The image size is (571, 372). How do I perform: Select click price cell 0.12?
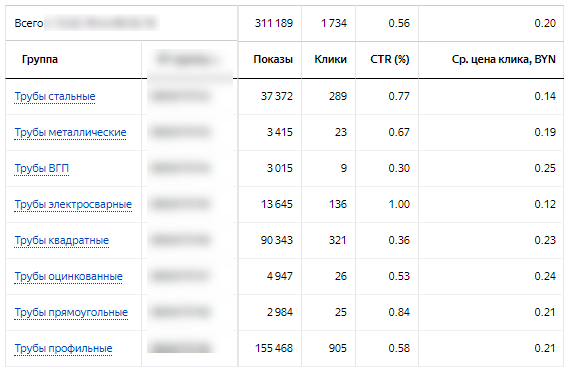[545, 205]
